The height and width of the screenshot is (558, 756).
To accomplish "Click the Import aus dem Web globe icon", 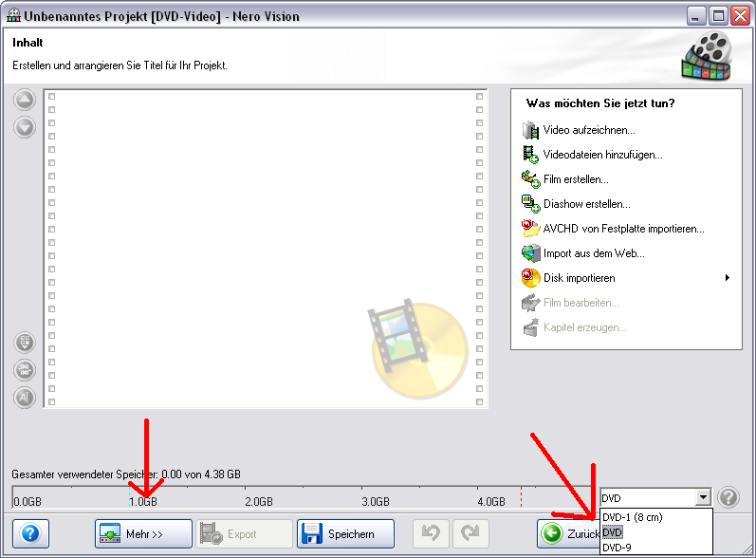I will (x=530, y=253).
